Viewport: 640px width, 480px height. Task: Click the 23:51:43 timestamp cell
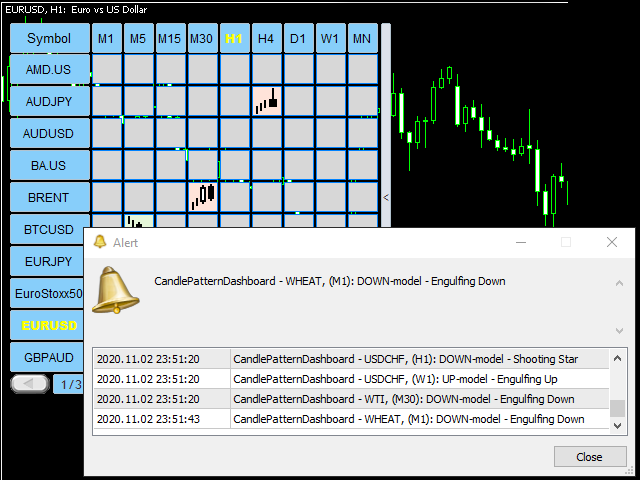click(162, 419)
